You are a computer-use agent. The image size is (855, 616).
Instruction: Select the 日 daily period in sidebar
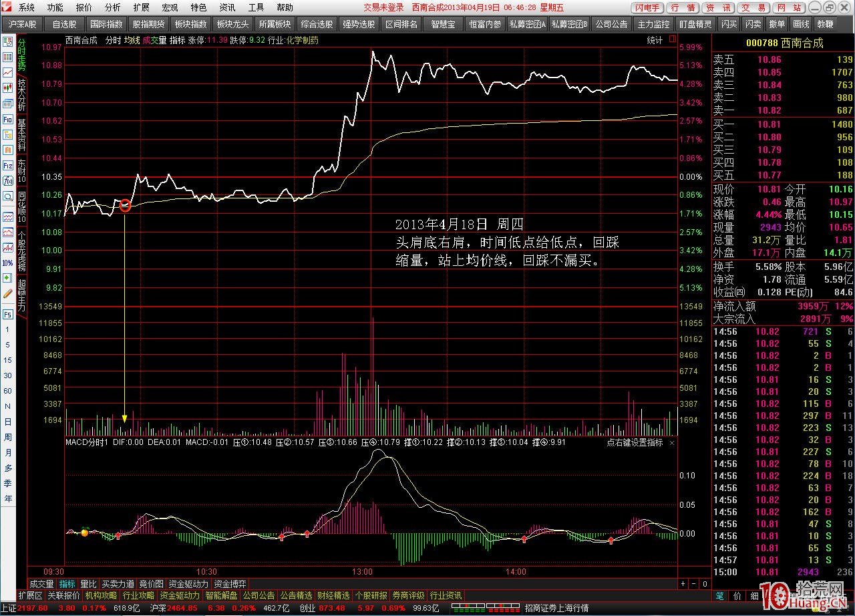click(x=8, y=422)
